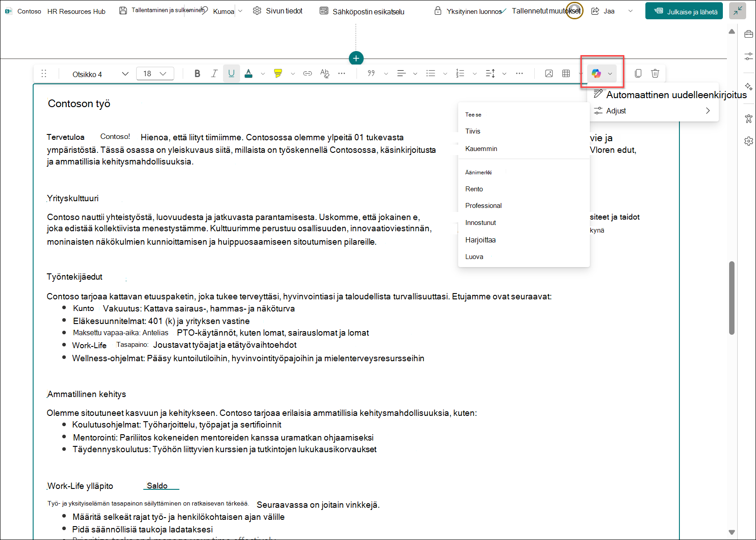
Task: Expand dropdown next to Jaa
Action: point(631,11)
